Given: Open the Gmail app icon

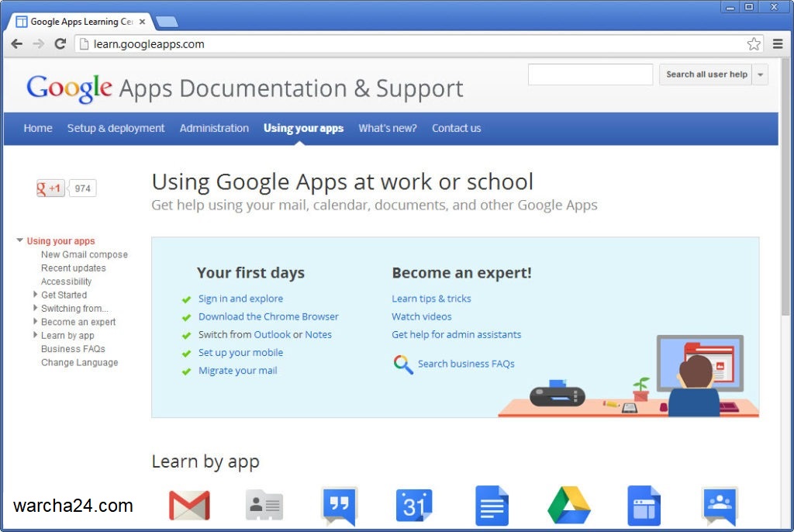Looking at the screenshot, I should (x=189, y=505).
